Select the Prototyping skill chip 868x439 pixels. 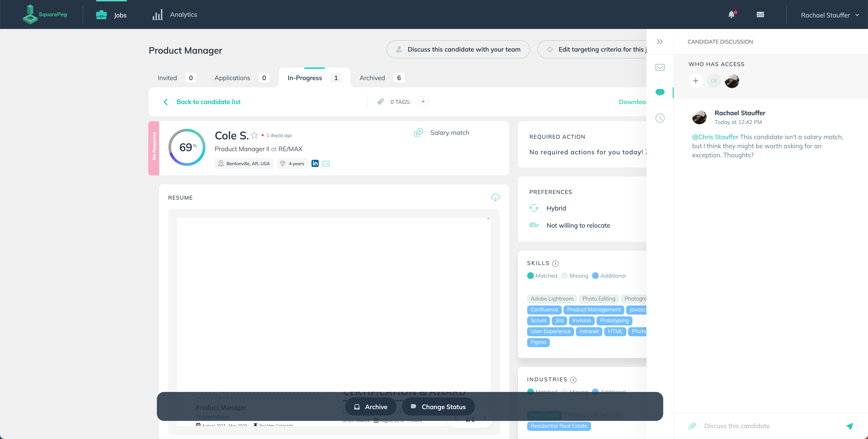(614, 321)
